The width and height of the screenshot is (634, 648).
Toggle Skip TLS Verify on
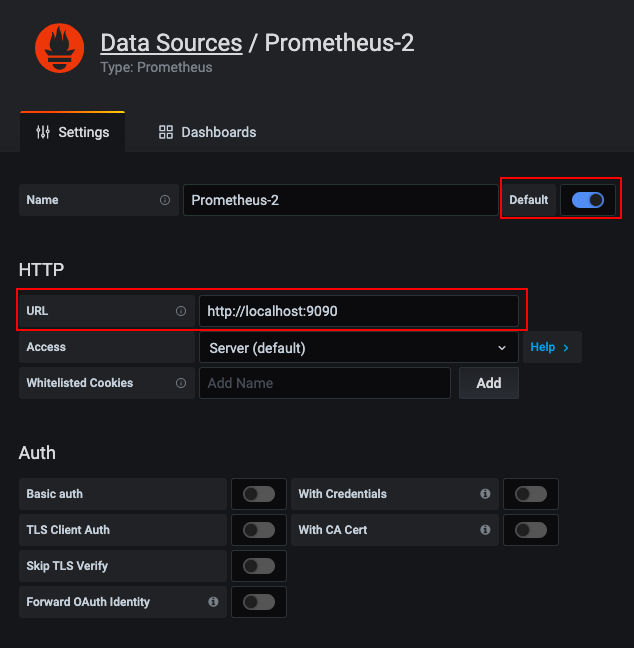(259, 566)
